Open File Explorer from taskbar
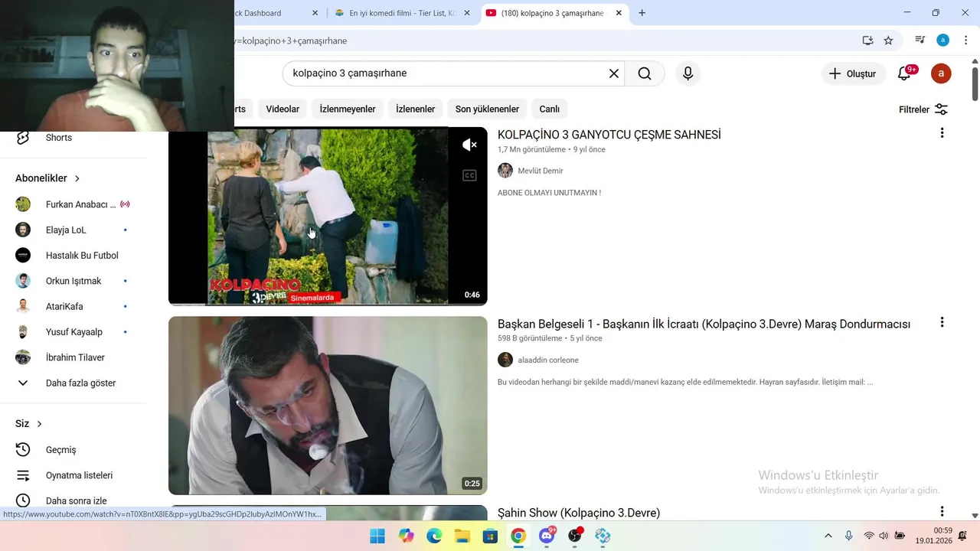The width and height of the screenshot is (980, 551). point(462,536)
